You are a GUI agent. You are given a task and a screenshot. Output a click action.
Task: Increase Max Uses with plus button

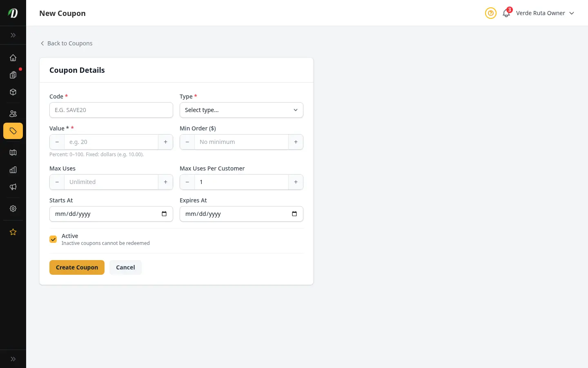coord(165,182)
